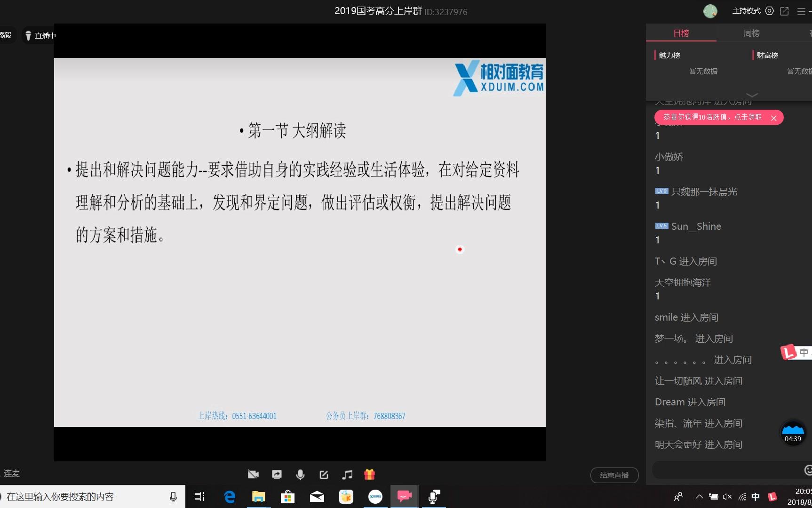Click 连麦 to connect microphone

[12, 473]
